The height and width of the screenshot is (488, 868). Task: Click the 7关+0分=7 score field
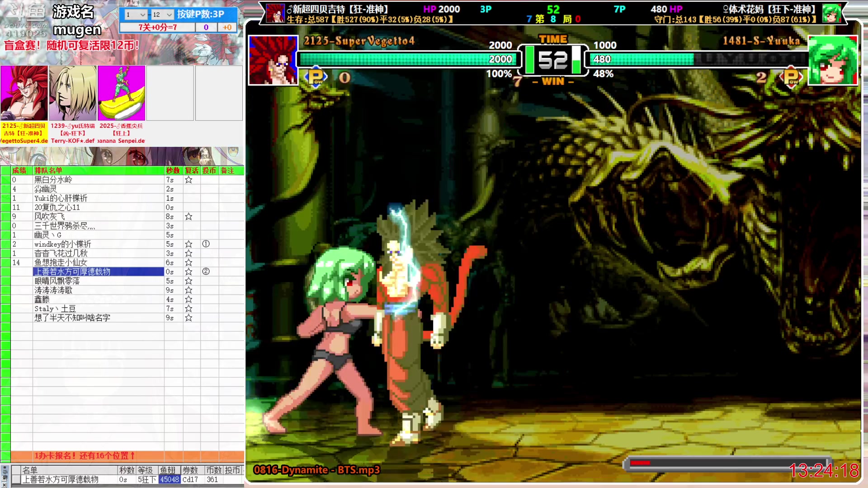pos(157,28)
